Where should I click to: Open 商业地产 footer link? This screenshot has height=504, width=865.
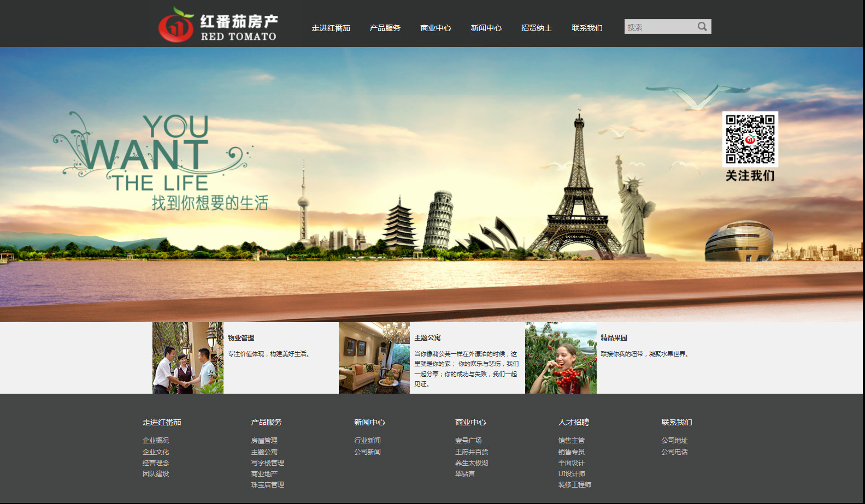264,474
